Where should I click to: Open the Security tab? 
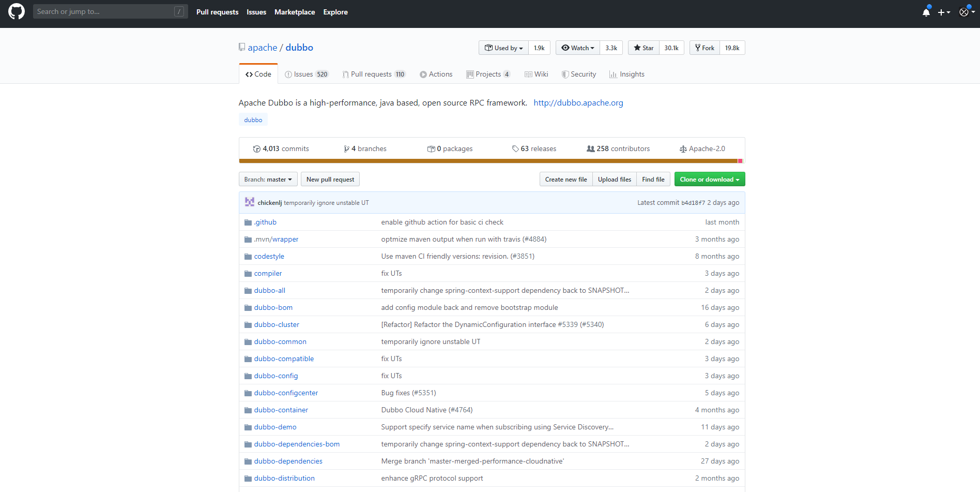579,74
